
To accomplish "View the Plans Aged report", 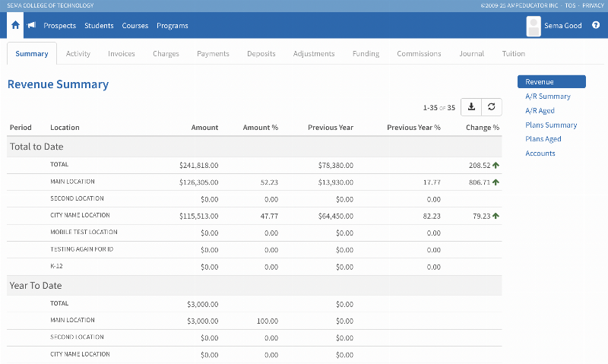I will (x=543, y=139).
